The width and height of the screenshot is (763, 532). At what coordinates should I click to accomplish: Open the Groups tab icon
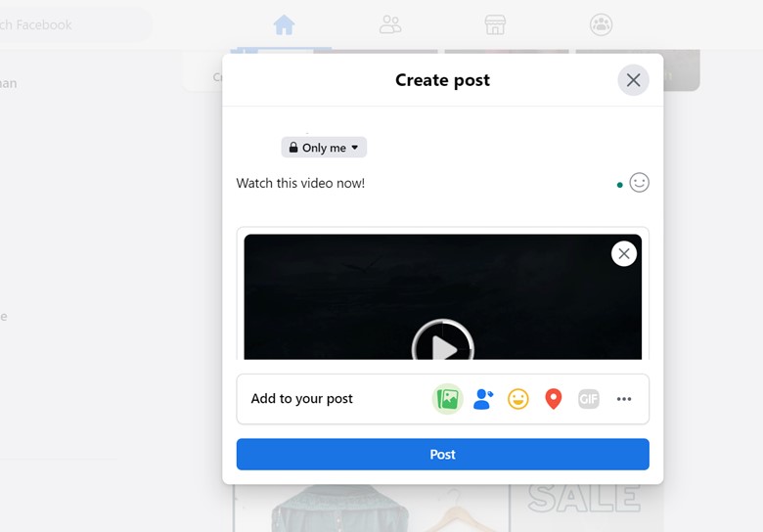pyautogui.click(x=601, y=24)
